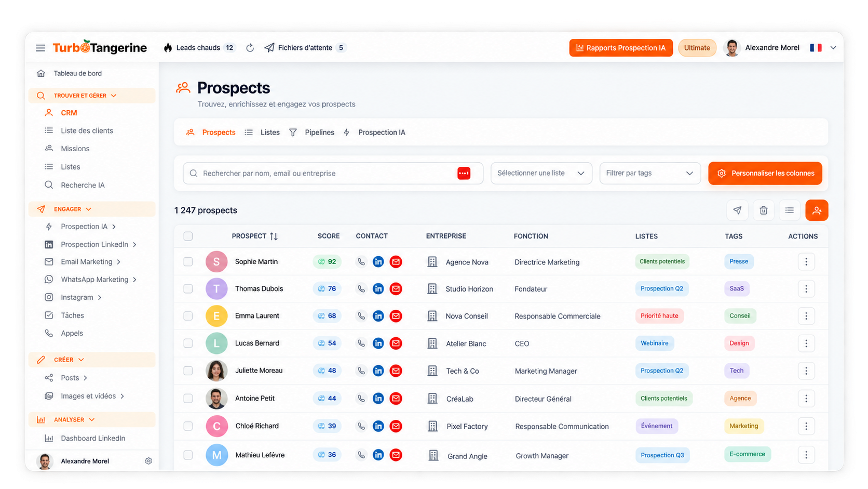Switch to the Listes tab

click(262, 133)
